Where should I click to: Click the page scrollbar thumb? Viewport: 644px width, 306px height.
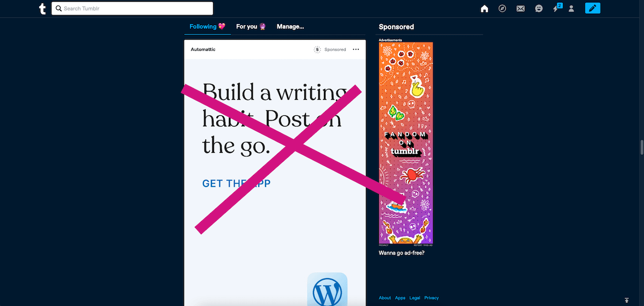coord(641,147)
